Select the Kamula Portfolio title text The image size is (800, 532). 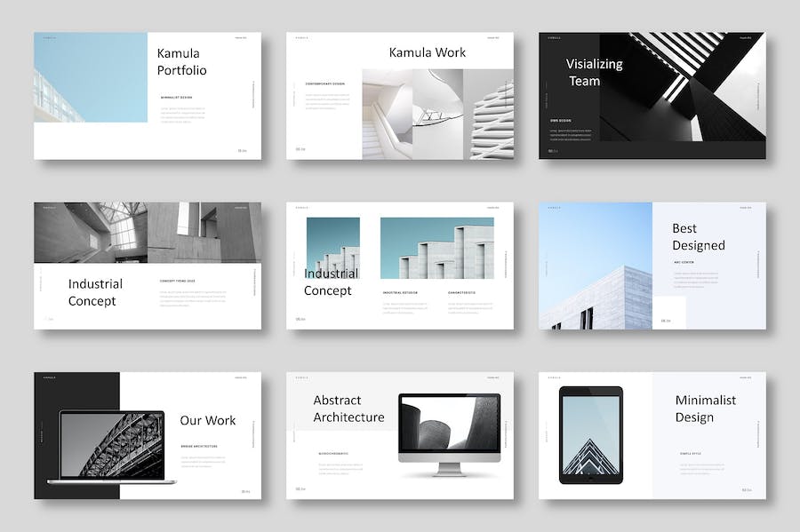click(x=181, y=61)
